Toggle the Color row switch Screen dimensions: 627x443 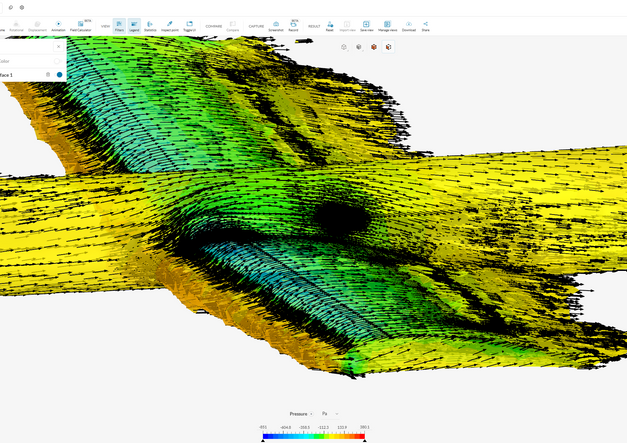click(x=57, y=61)
